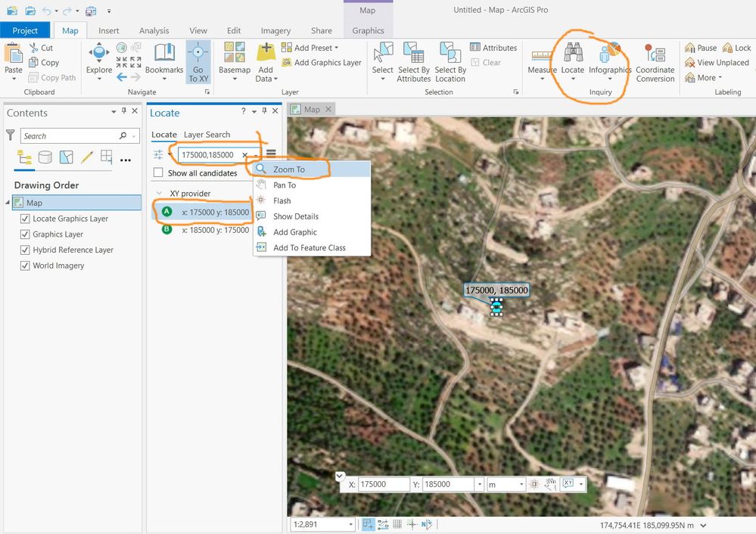
Task: Flash the XY location in overlay
Action: coord(534,484)
